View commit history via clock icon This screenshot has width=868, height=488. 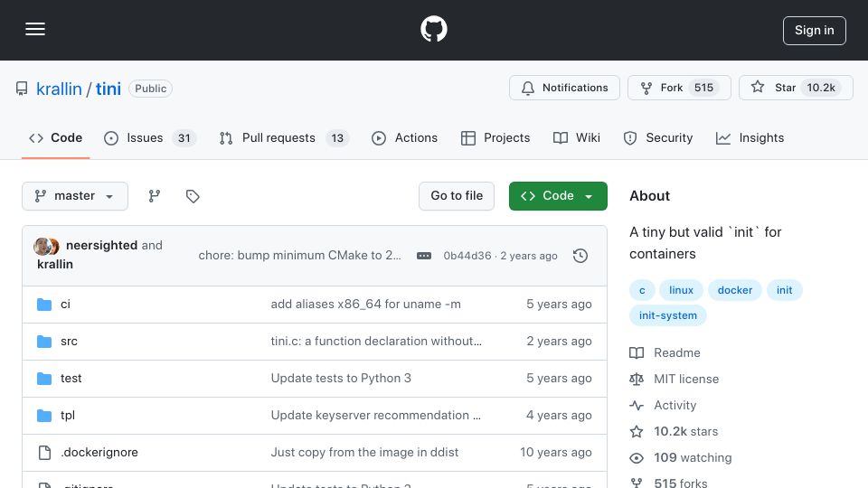click(x=580, y=256)
